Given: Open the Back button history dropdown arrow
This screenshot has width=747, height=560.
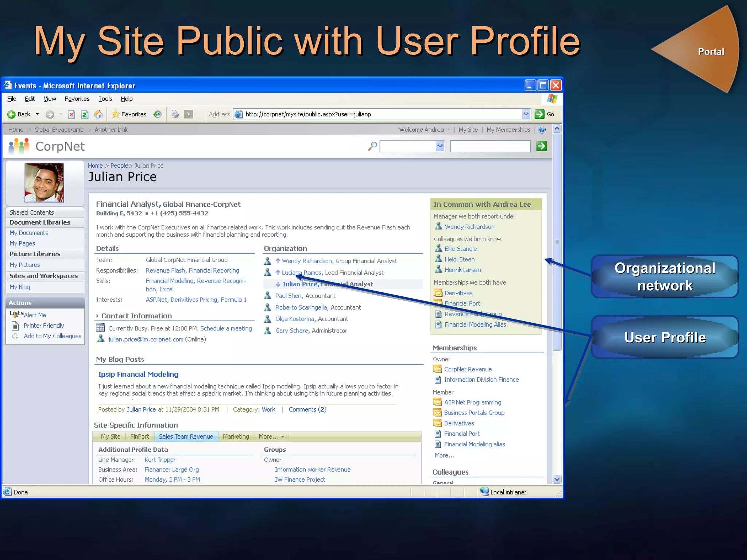Looking at the screenshot, I should pyautogui.click(x=37, y=114).
